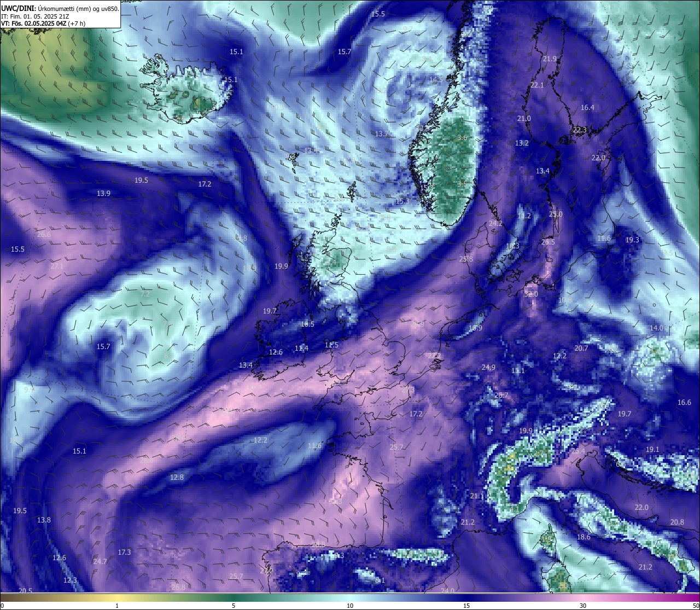Click the 19.3 value over the Baltics
Viewport: 700px width, 610px height.
click(x=632, y=240)
